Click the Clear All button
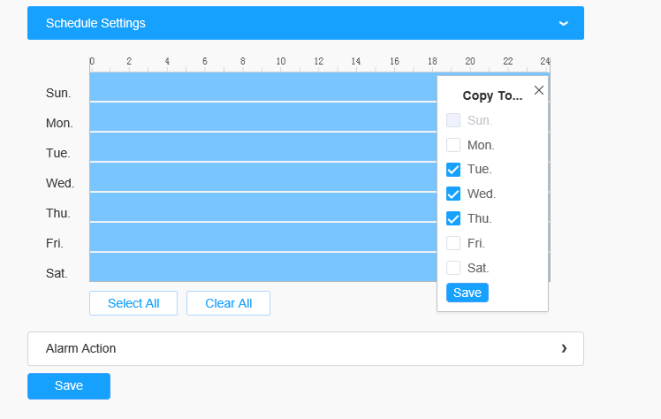The height and width of the screenshot is (419, 661). coord(228,303)
